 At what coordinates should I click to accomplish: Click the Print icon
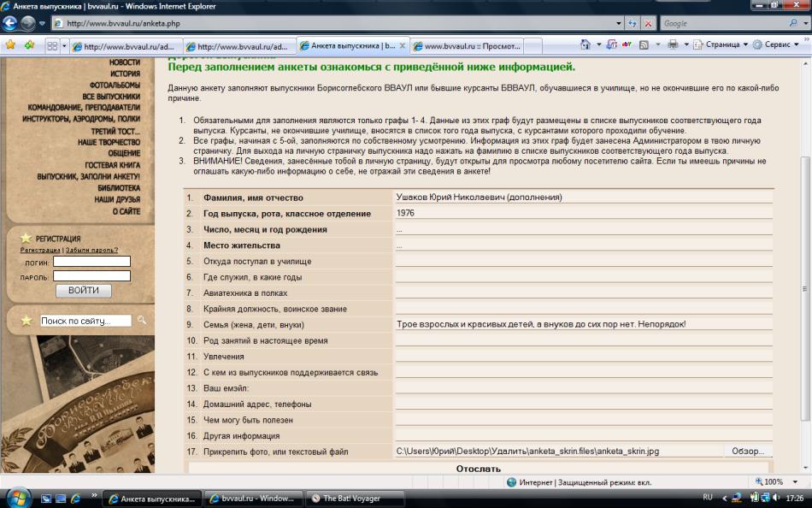coord(673,44)
